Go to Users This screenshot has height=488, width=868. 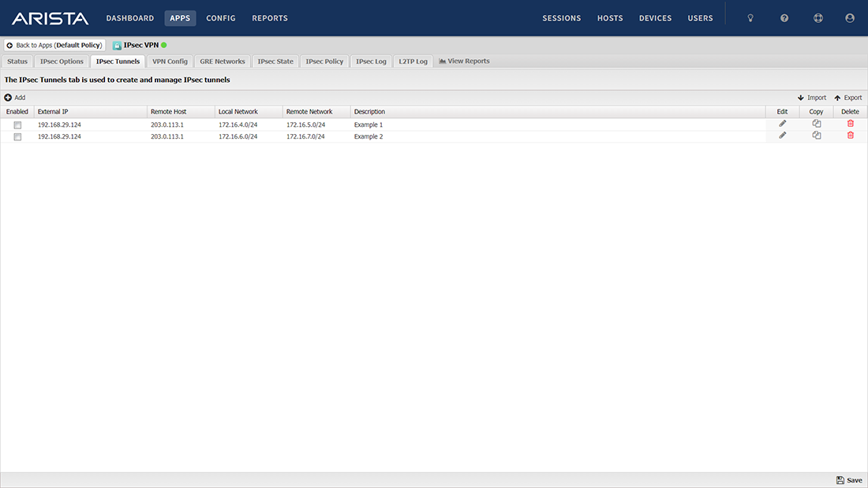click(700, 18)
